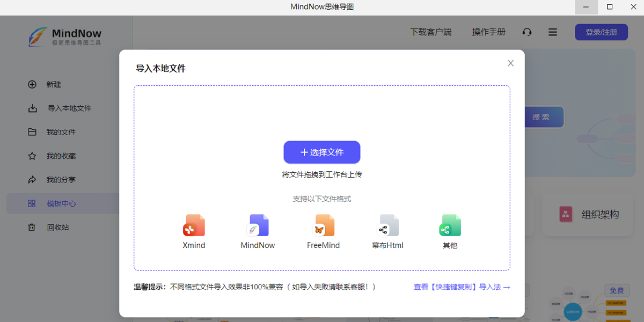Image resolution: width=644 pixels, height=322 pixels.
Task: Click the FreeMind import format icon
Action: click(322, 225)
